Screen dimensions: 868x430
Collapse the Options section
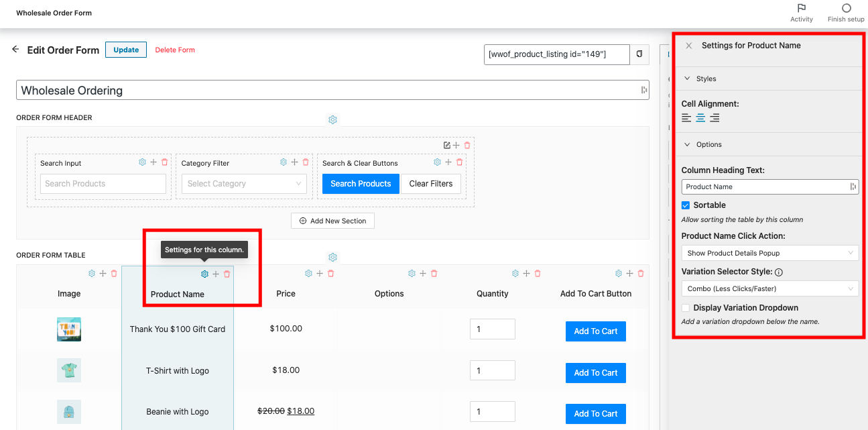(687, 144)
